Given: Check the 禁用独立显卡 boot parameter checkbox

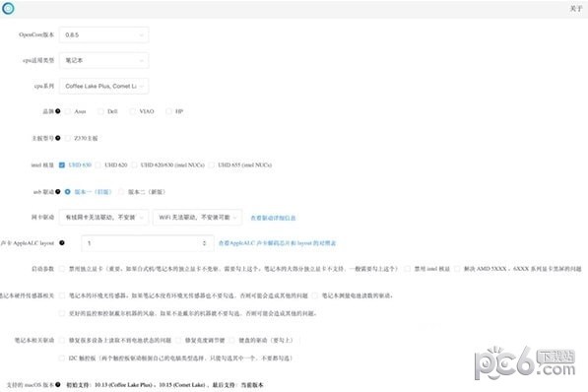Looking at the screenshot, I should coord(62,269).
